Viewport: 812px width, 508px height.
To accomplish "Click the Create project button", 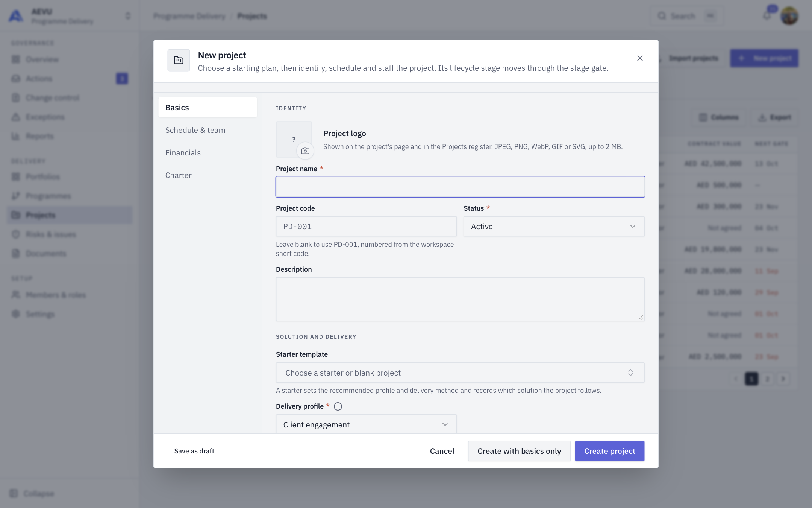I will tap(610, 451).
